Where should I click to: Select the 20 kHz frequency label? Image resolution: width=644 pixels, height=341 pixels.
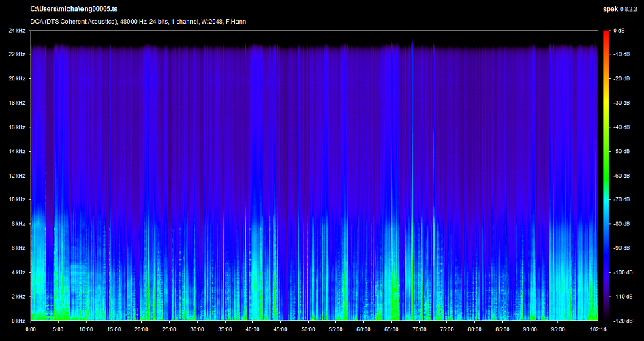coord(17,79)
